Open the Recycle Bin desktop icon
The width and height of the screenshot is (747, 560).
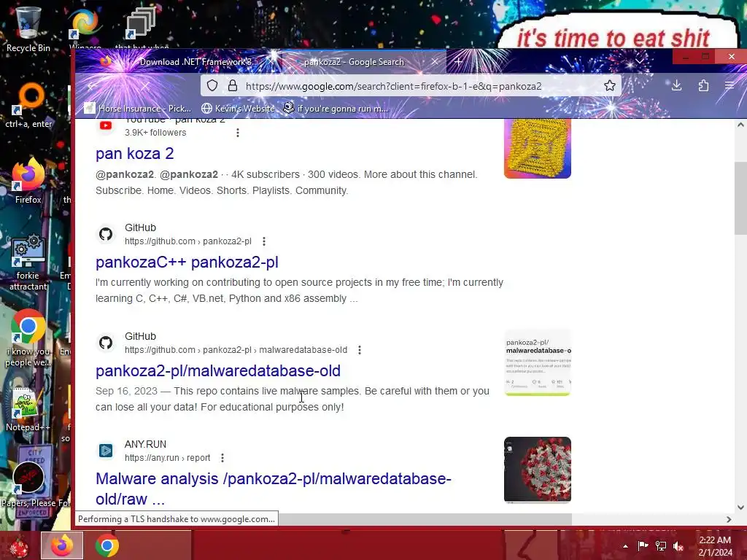(28, 28)
